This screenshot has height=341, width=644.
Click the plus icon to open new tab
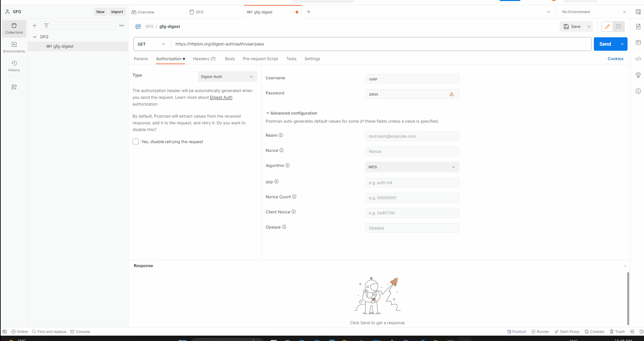pyautogui.click(x=309, y=12)
